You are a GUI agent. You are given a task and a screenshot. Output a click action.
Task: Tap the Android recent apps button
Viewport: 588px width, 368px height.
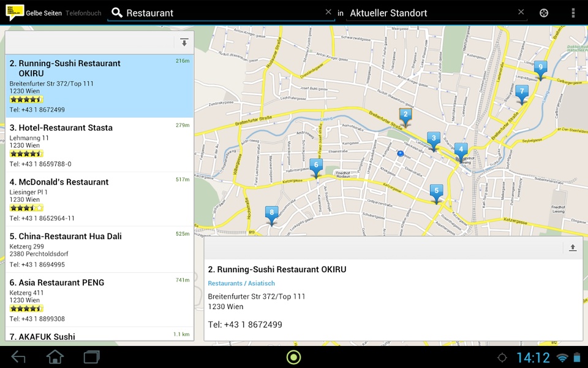coord(91,357)
